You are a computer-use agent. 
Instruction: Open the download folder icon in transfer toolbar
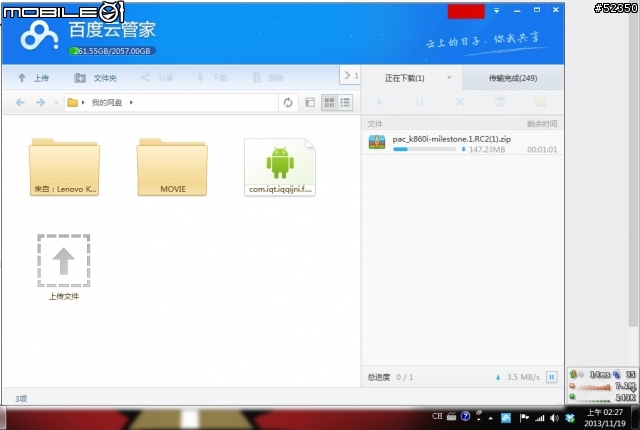(540, 102)
